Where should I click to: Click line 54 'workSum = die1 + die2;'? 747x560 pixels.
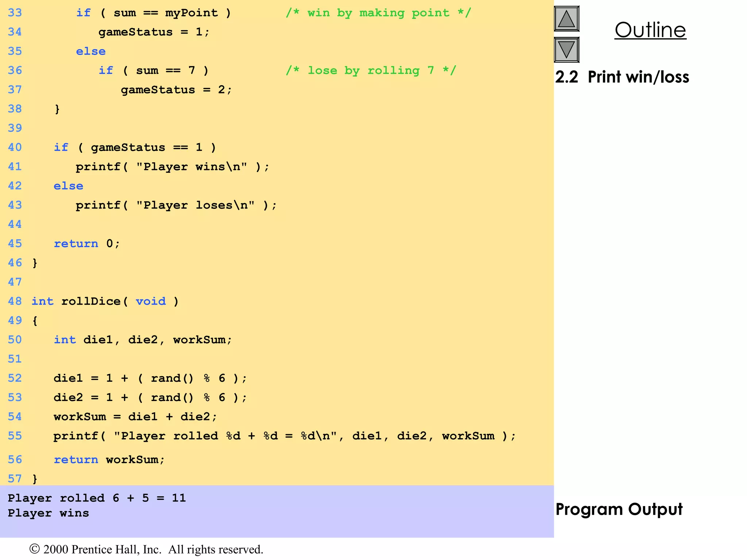tap(135, 417)
